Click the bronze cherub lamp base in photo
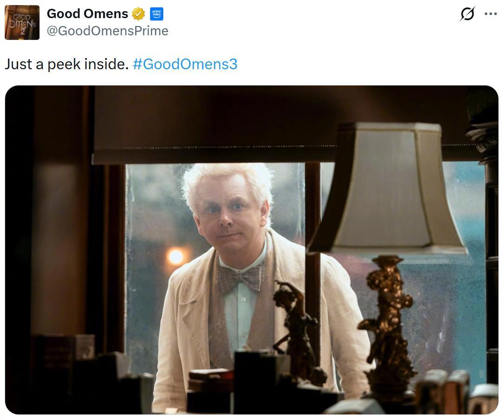 [388, 324]
